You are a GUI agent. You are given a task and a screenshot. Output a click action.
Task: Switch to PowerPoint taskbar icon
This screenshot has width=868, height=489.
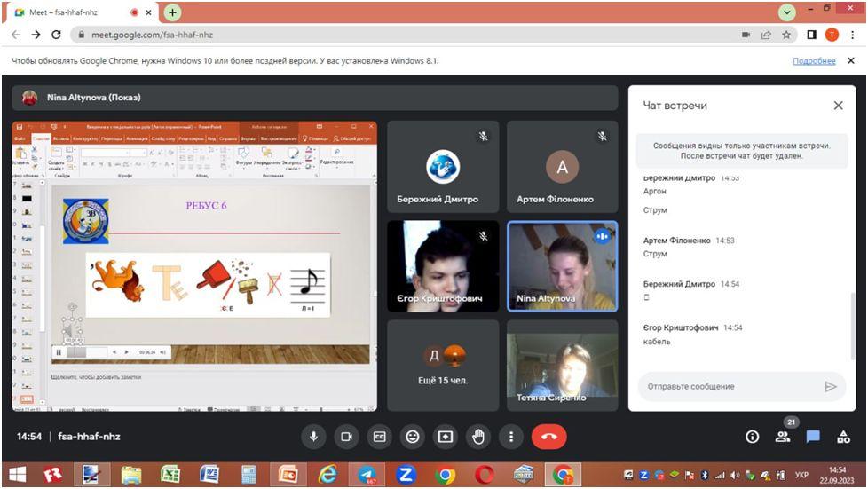(288, 475)
